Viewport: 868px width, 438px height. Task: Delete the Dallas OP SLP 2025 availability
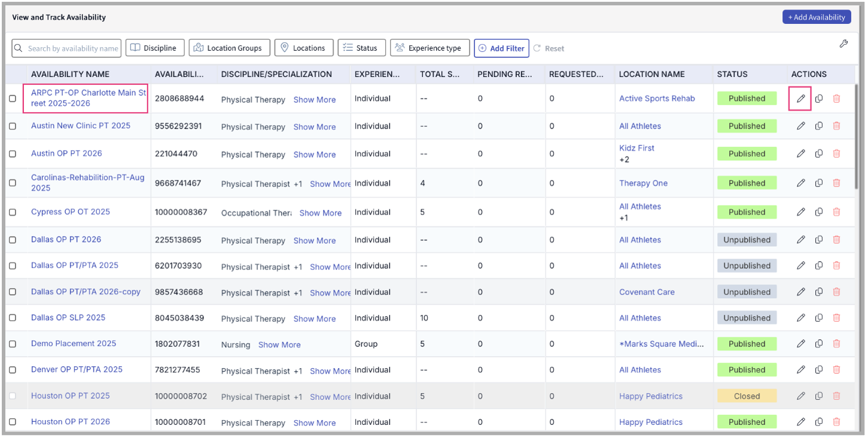point(836,317)
